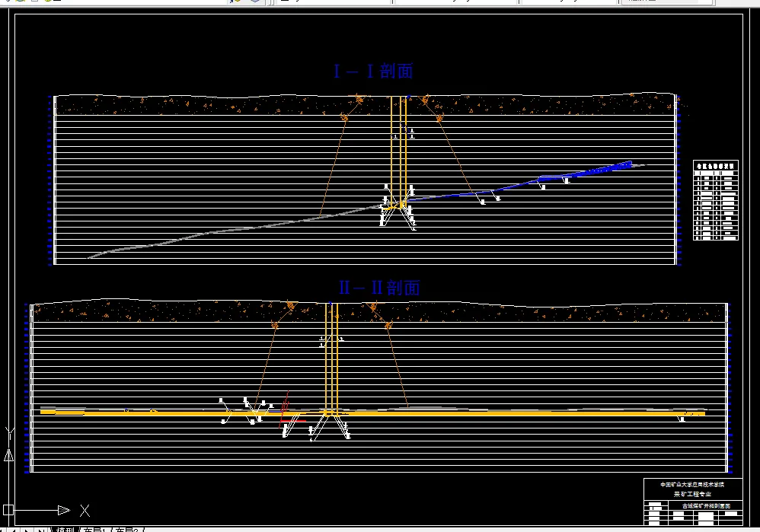Open the 布局2 layout tab
Viewport: 760px width, 532px height.
[127, 530]
